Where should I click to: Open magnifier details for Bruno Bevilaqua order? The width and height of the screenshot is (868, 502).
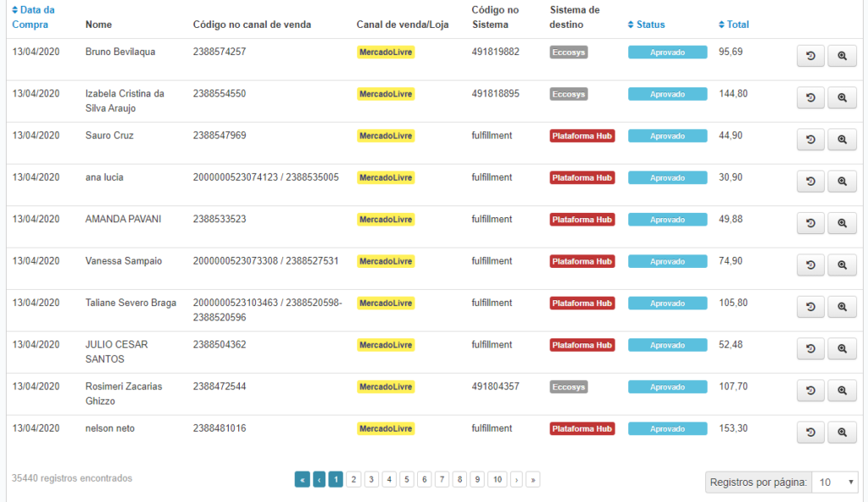842,56
